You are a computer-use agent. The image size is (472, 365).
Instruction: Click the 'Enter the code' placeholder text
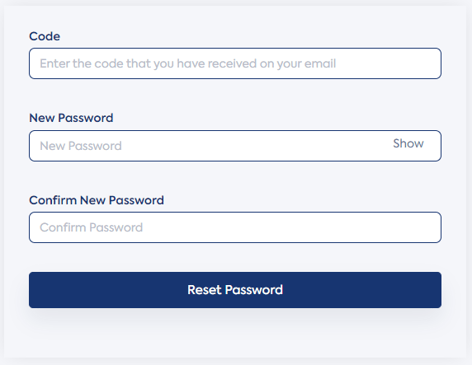tap(188, 63)
